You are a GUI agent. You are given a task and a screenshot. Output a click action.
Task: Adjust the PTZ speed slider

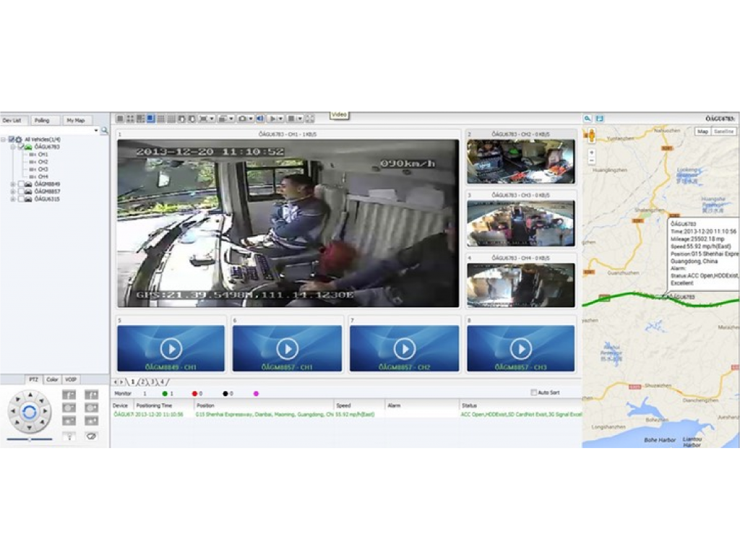(29, 439)
